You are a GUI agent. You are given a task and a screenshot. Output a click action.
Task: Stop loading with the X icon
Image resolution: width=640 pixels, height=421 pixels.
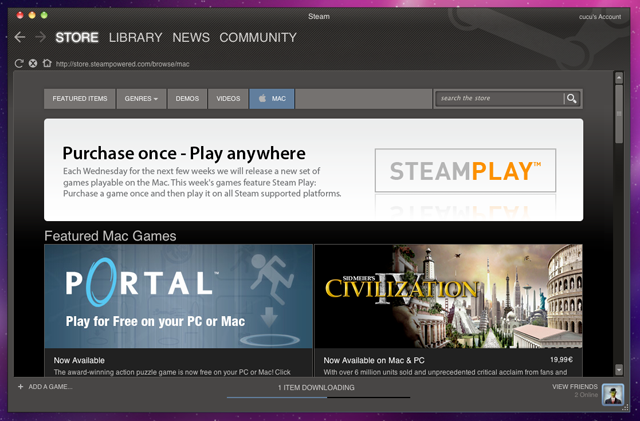coord(33,63)
